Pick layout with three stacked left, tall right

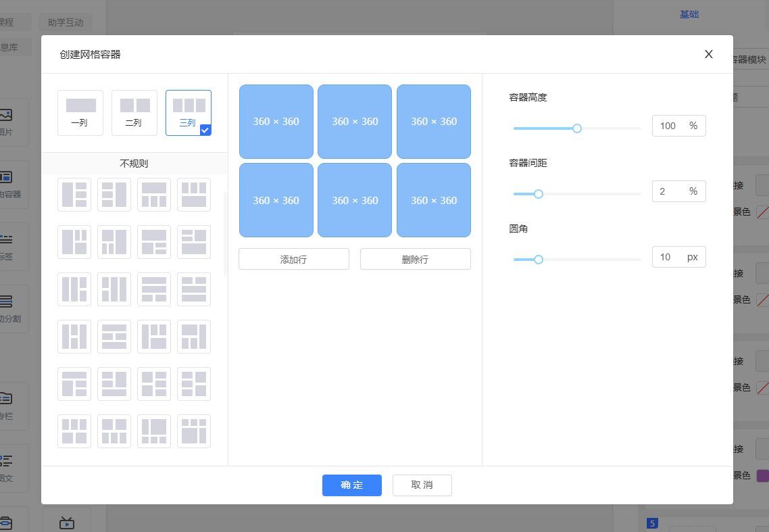[114, 195]
